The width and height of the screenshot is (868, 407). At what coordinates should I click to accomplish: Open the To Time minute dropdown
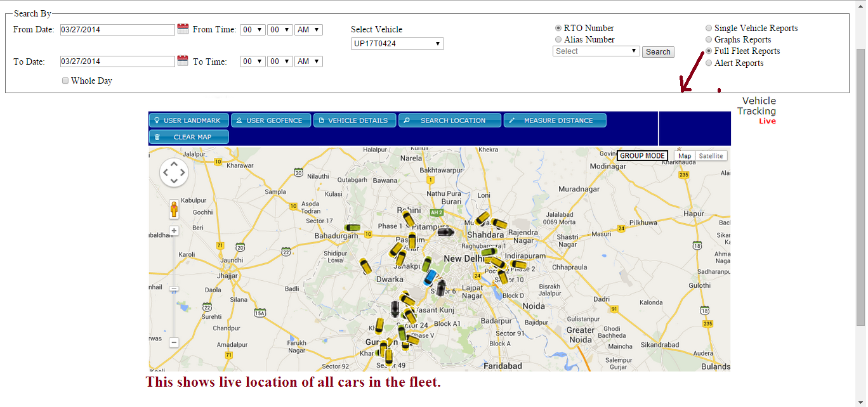point(280,61)
